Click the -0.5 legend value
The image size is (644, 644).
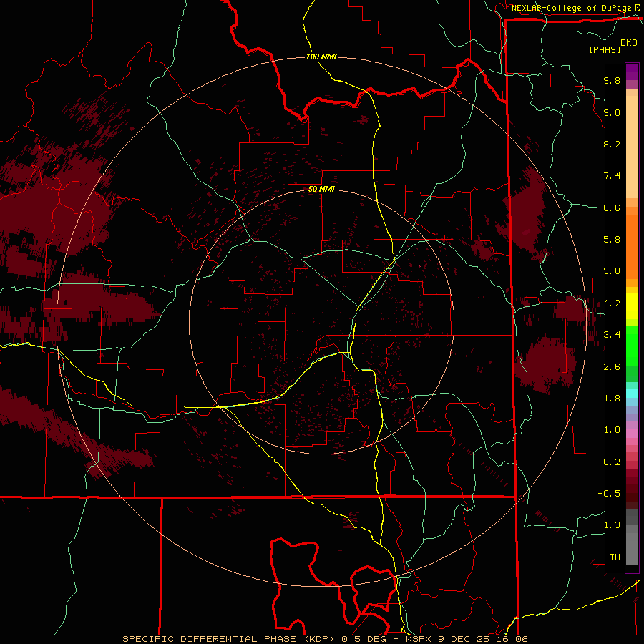[609, 494]
